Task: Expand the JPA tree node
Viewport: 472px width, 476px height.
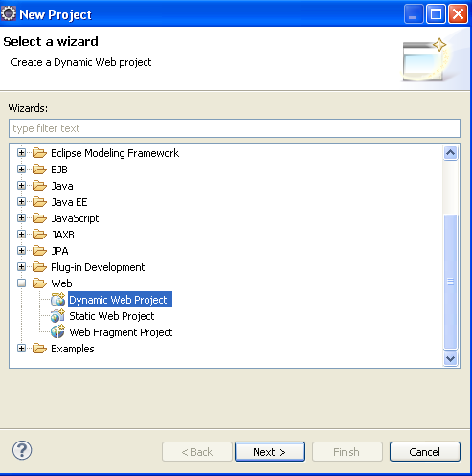Action: (x=21, y=251)
